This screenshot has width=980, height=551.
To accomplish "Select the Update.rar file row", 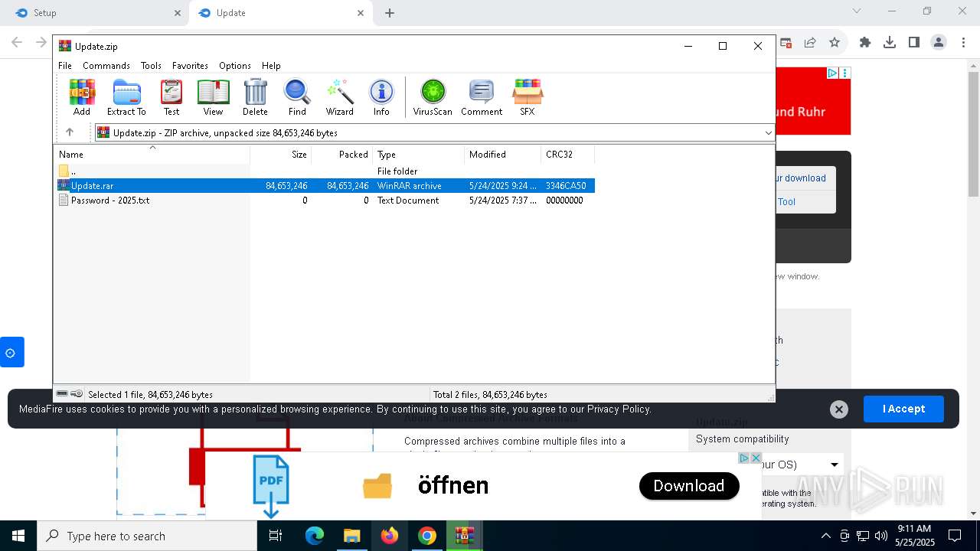I will coord(325,186).
